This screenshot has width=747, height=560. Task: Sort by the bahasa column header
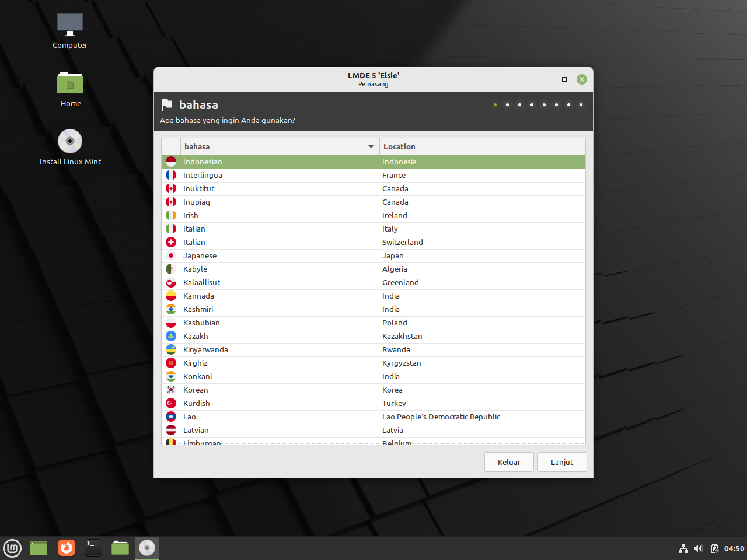[x=280, y=146]
